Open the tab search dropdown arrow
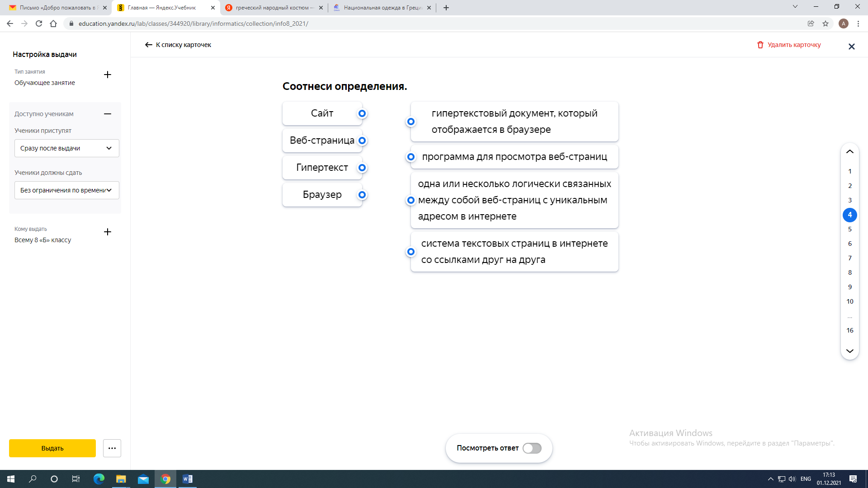 click(x=795, y=7)
